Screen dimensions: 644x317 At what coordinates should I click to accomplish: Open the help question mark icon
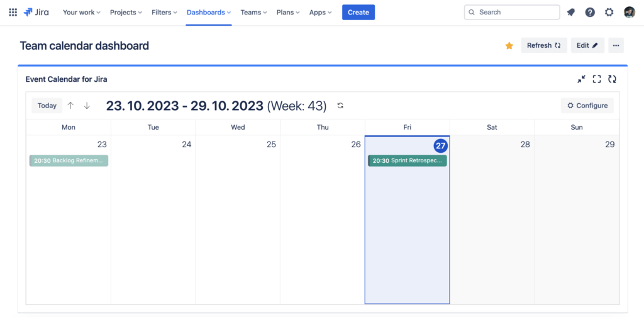(590, 13)
